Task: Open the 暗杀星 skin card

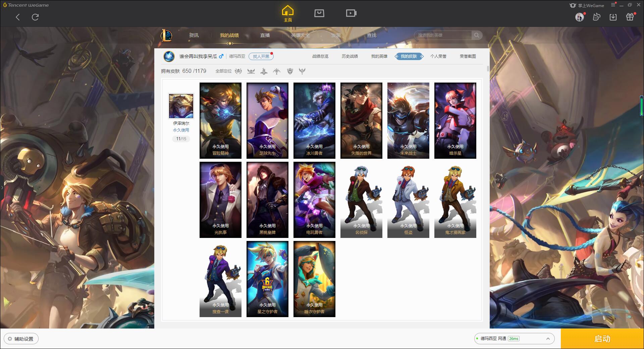Action: pyautogui.click(x=455, y=121)
